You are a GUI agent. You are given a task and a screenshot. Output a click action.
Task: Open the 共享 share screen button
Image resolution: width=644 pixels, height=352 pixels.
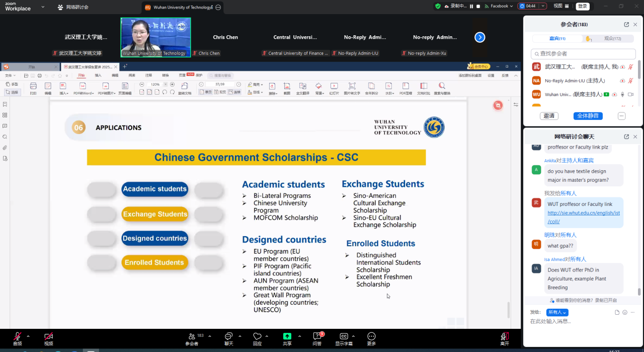[287, 336]
